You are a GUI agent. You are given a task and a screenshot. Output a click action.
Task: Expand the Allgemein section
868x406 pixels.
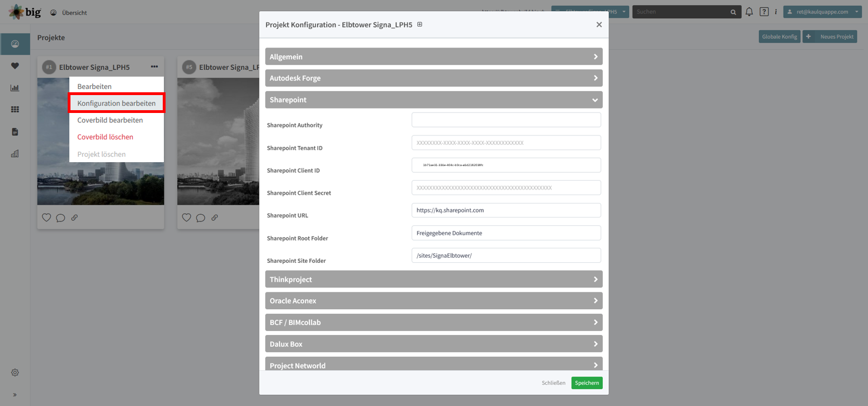coord(434,56)
